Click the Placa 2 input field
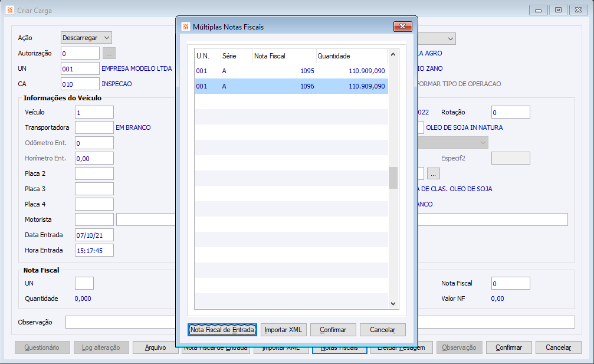 click(x=94, y=173)
